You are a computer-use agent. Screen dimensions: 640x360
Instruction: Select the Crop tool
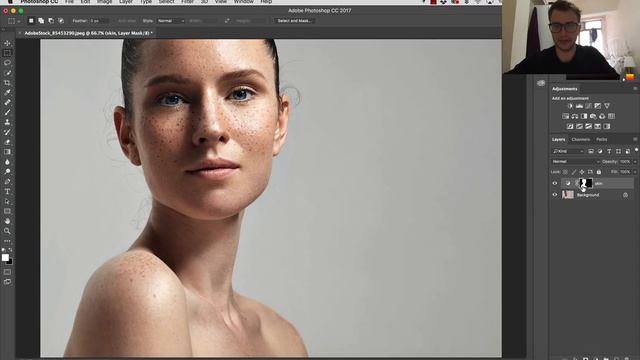7,83
